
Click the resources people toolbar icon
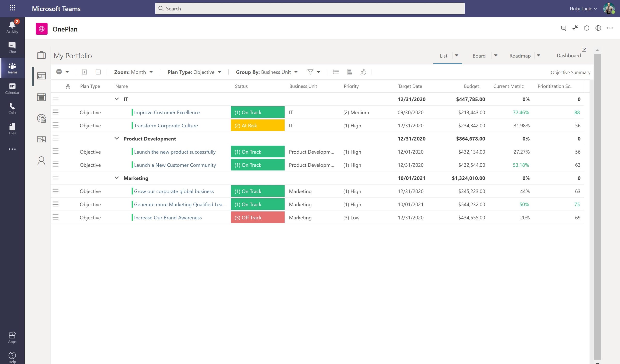click(363, 72)
